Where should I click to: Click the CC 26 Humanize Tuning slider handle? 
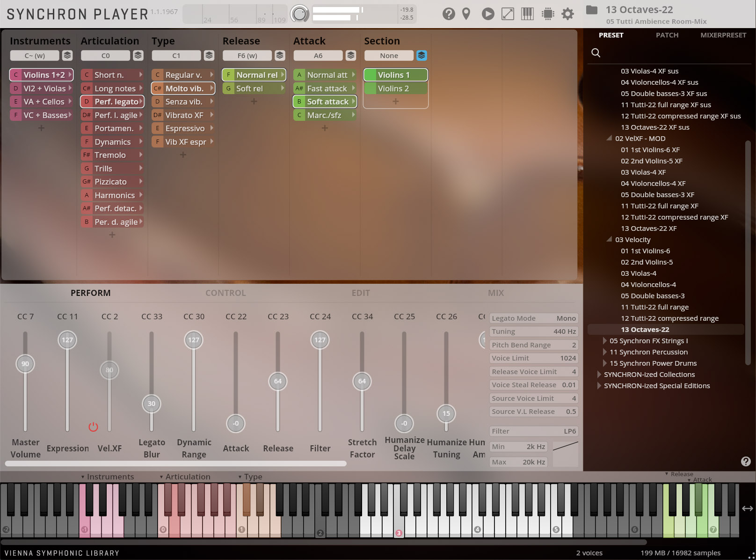(446, 413)
